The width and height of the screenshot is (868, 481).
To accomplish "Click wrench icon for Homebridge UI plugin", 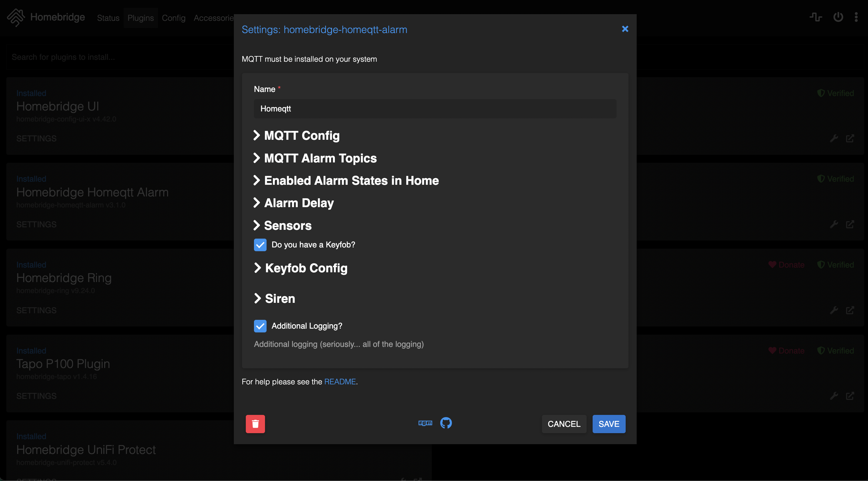I will (x=834, y=139).
